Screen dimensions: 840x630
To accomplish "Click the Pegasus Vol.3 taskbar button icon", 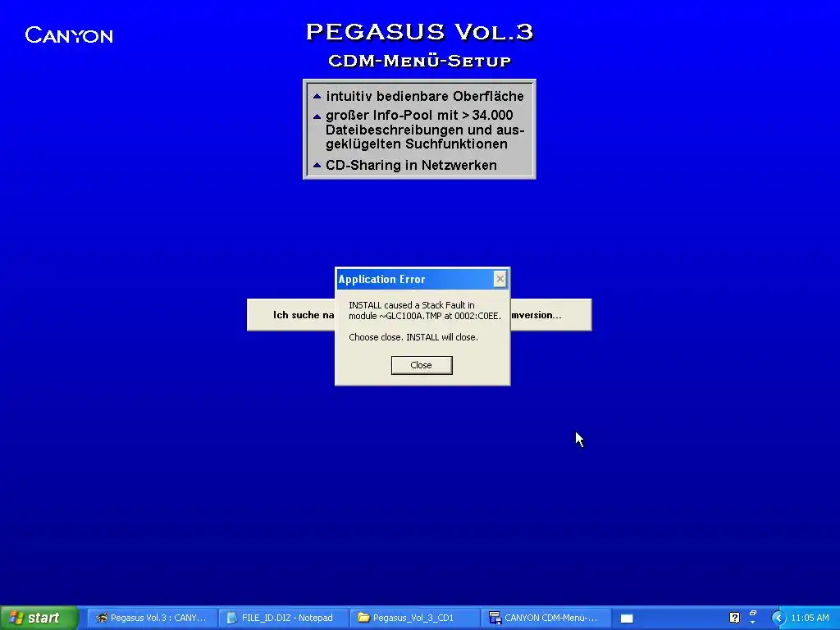I will (102, 618).
